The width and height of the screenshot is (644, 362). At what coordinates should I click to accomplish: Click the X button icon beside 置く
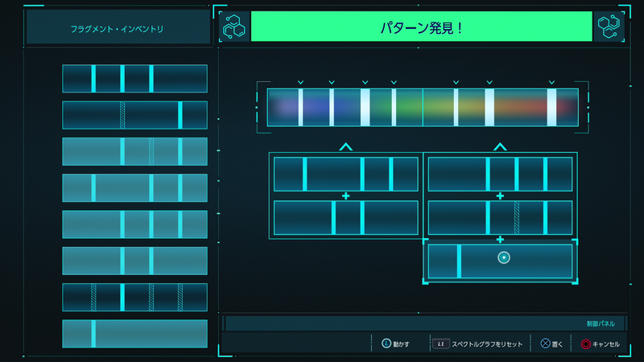545,343
